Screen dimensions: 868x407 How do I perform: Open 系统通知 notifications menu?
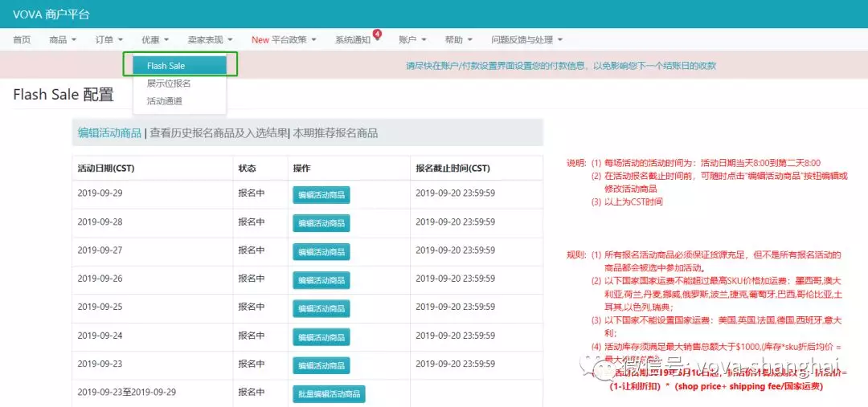pos(353,40)
